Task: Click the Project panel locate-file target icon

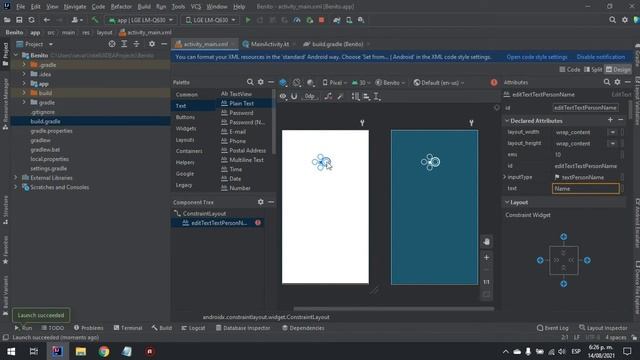Action: 112,44
